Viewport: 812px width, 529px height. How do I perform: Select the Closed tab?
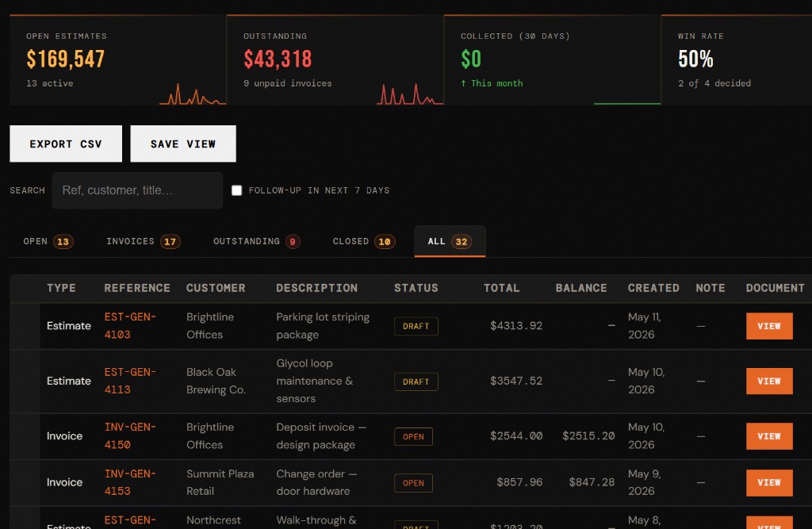point(363,241)
